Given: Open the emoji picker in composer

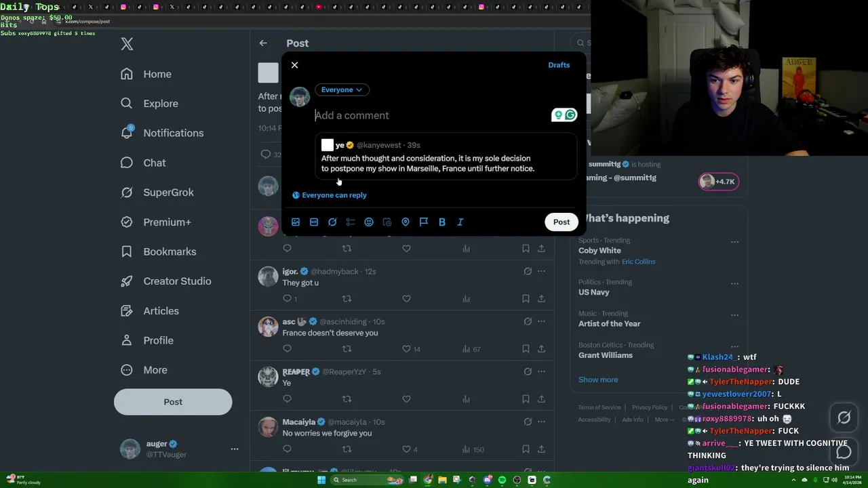Looking at the screenshot, I should 369,222.
